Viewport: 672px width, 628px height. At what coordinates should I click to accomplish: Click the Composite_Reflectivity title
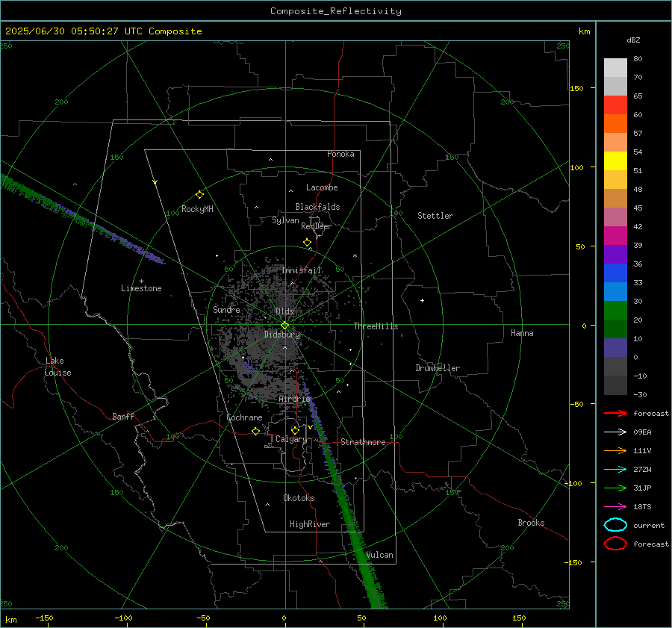pos(336,11)
